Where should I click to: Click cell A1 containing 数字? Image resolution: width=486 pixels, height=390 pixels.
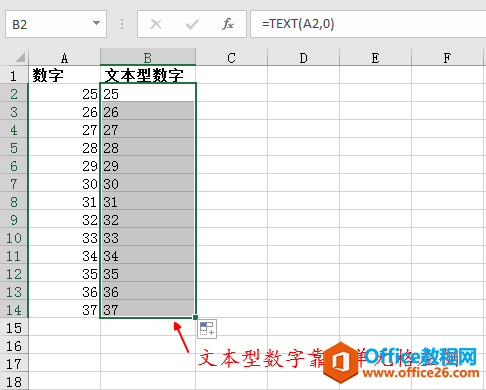click(x=64, y=75)
